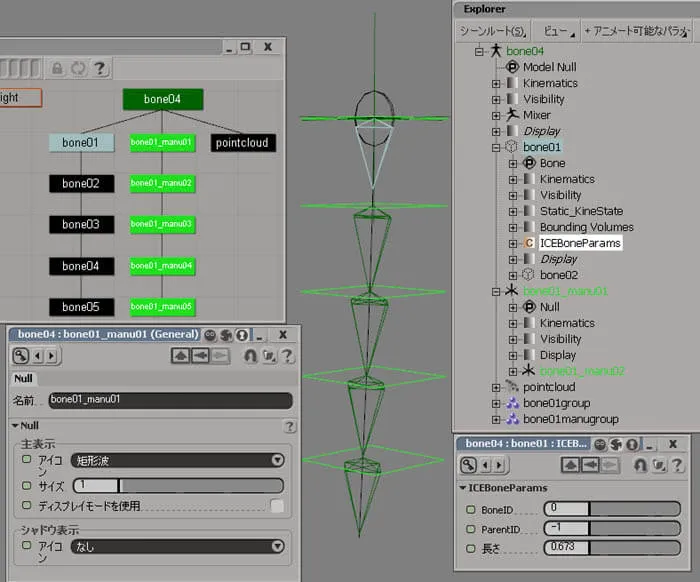Open the ビュー menu in Explorer

pos(557,31)
